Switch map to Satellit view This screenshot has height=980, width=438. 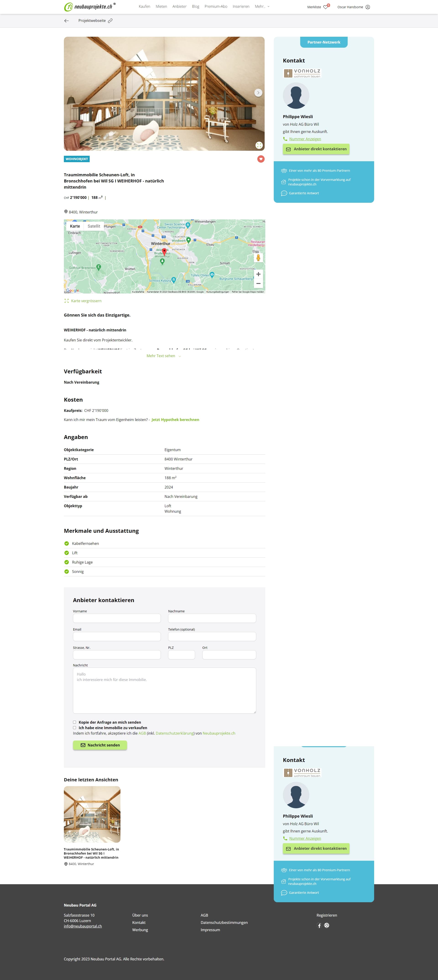click(x=94, y=226)
